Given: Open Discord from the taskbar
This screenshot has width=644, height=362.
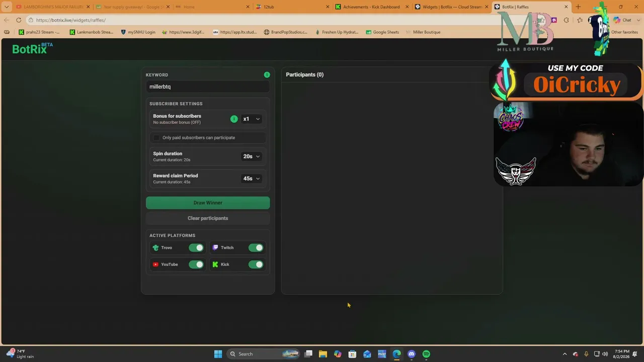Looking at the screenshot, I should 412,354.
